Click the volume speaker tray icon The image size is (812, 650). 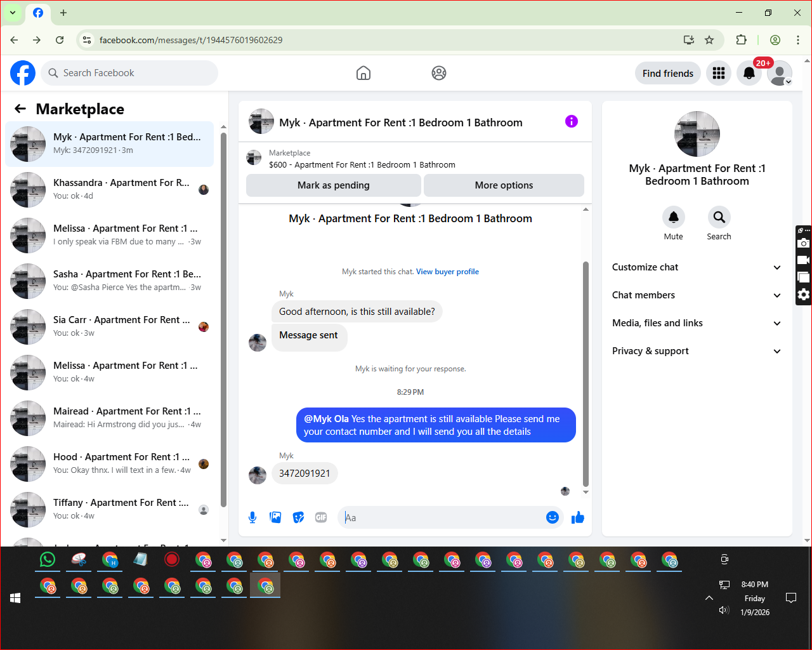pos(724,610)
